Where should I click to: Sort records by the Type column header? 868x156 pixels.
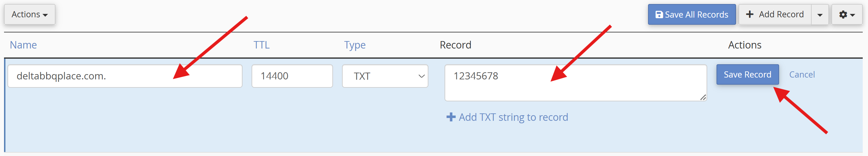[354, 45]
